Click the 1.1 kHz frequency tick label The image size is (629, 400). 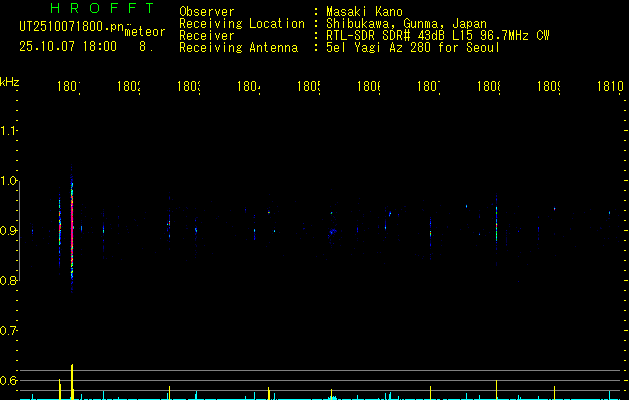coord(9,131)
